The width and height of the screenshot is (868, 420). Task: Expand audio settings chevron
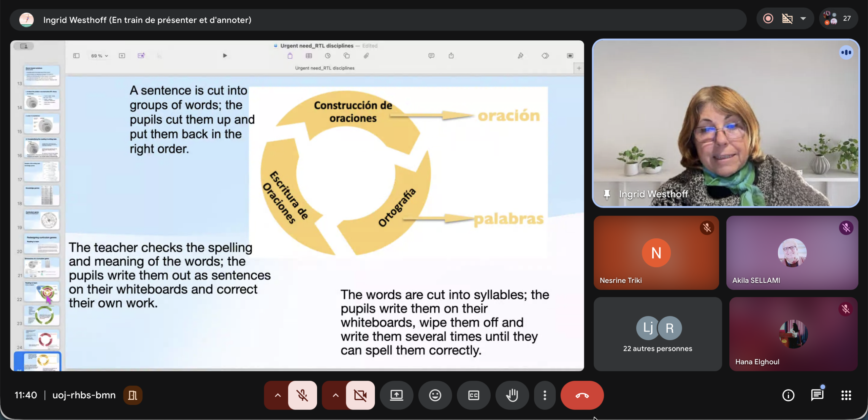coord(277,395)
